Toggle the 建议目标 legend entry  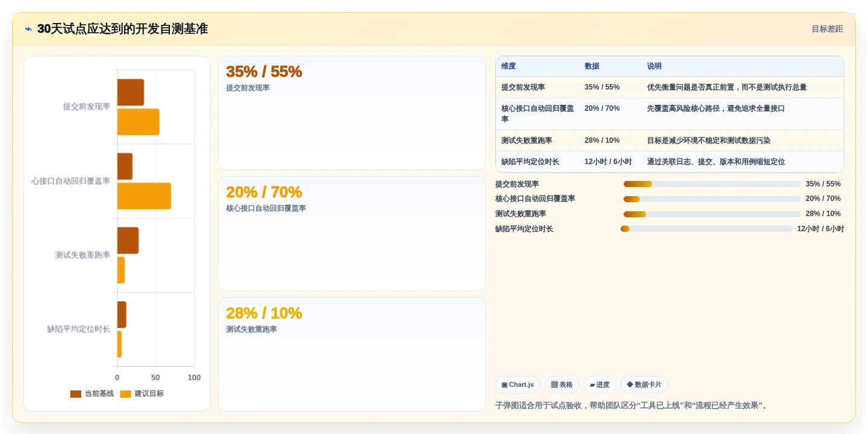142,394
